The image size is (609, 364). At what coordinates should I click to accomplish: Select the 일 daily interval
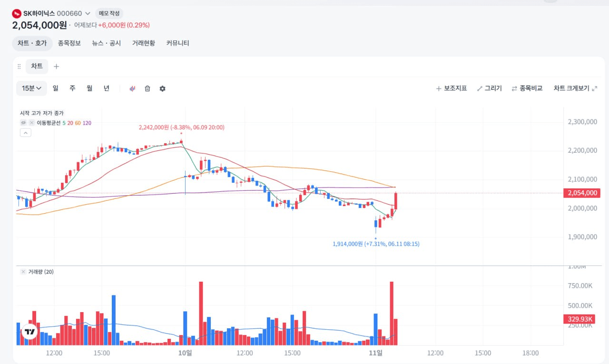tap(56, 88)
